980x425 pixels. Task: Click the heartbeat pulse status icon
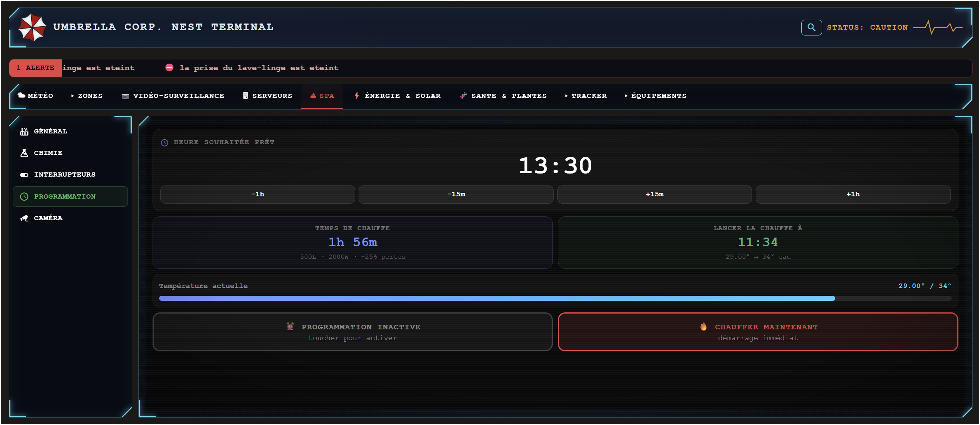938,27
